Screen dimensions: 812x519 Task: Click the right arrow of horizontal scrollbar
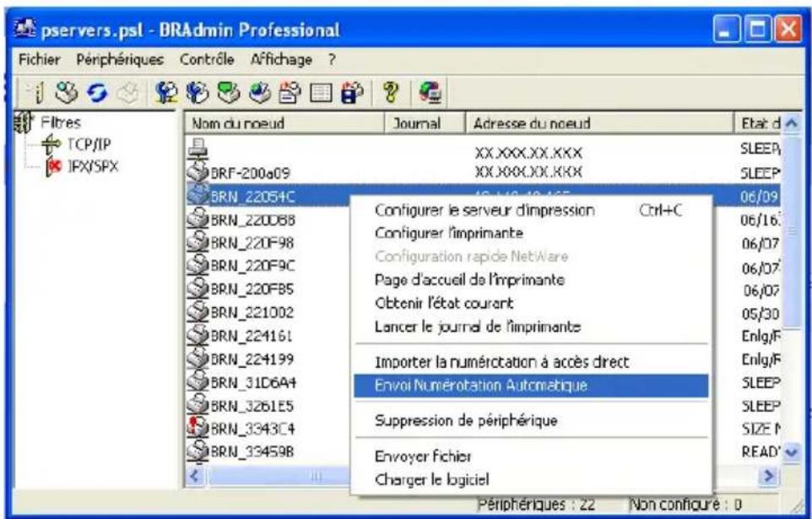pyautogui.click(x=770, y=475)
